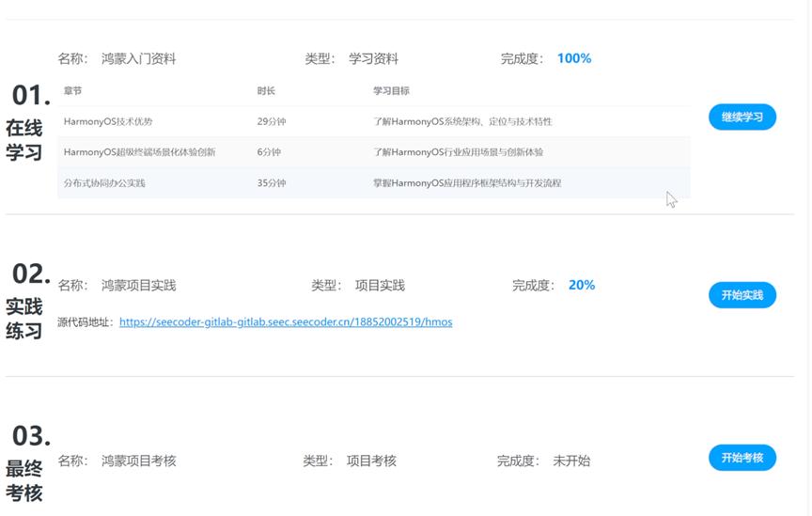Screen dimensions: 812x516
Task: Click the 100% completion value
Action: coord(574,58)
